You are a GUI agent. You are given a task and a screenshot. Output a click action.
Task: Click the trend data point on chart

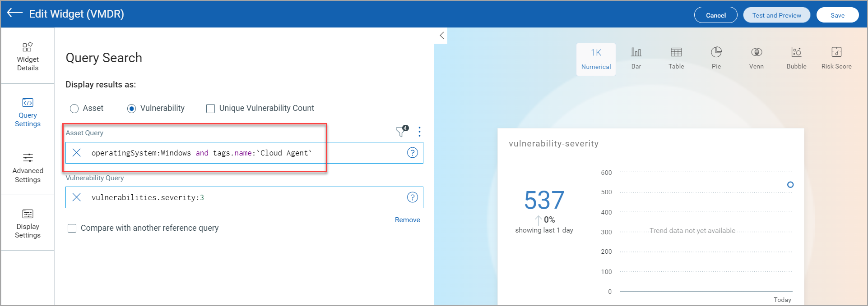click(790, 185)
